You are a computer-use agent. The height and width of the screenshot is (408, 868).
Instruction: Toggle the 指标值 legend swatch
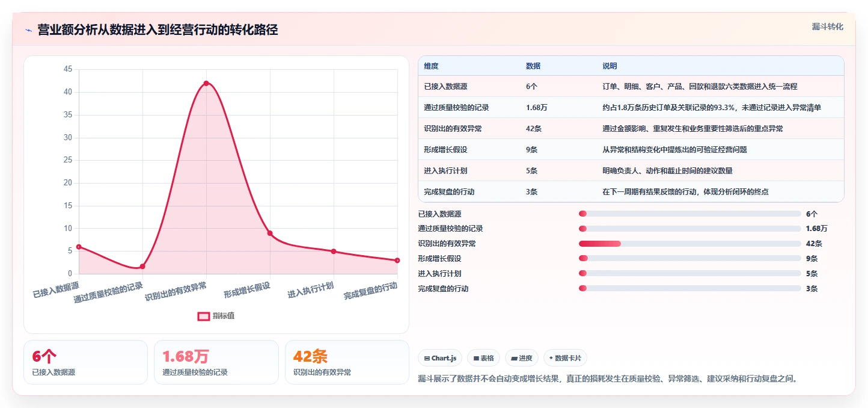pos(204,316)
